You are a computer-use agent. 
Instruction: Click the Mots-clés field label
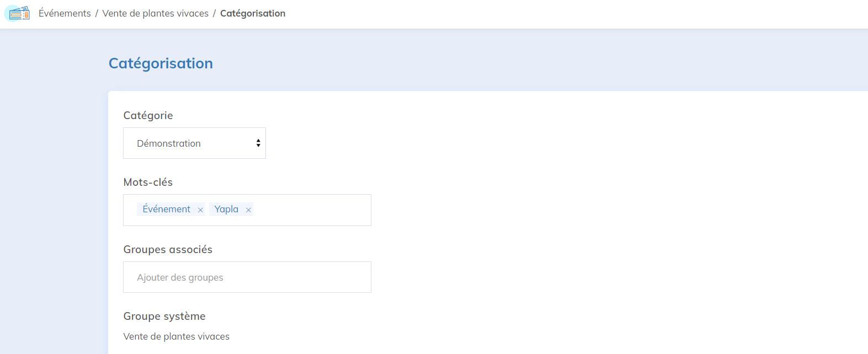[x=148, y=182]
